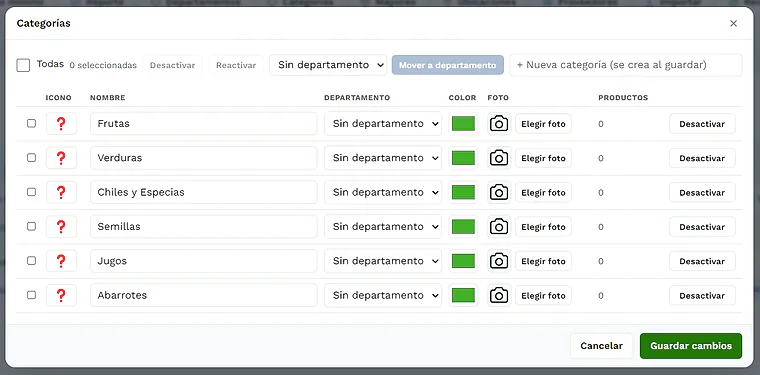Open icon picker for Frutas category
This screenshot has width=760, height=375.
click(61, 124)
